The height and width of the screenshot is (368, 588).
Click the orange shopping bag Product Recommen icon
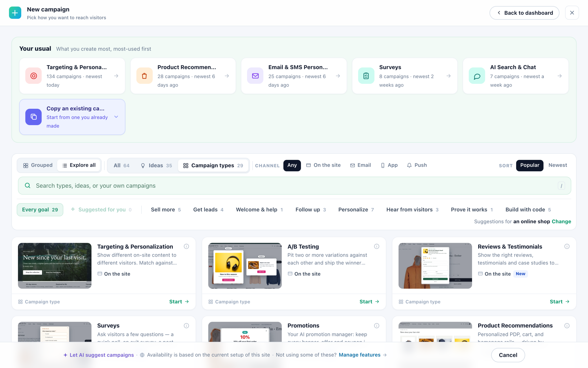144,76
